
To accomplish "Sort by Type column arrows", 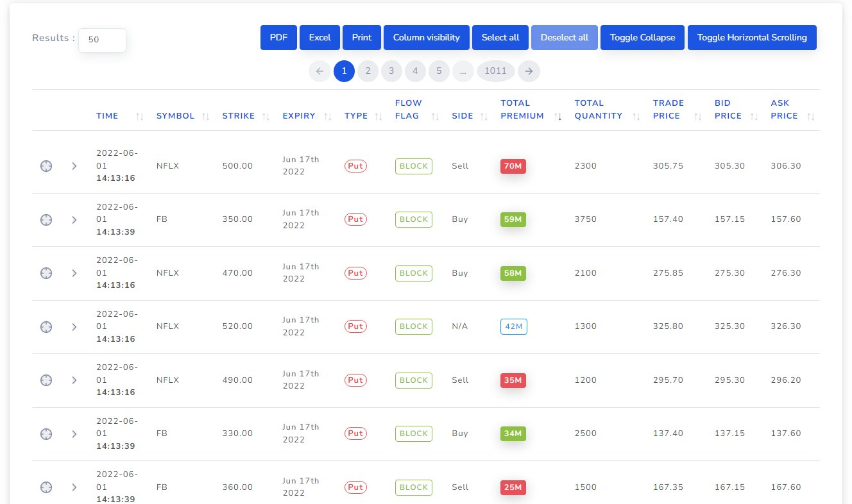I will pyautogui.click(x=379, y=117).
